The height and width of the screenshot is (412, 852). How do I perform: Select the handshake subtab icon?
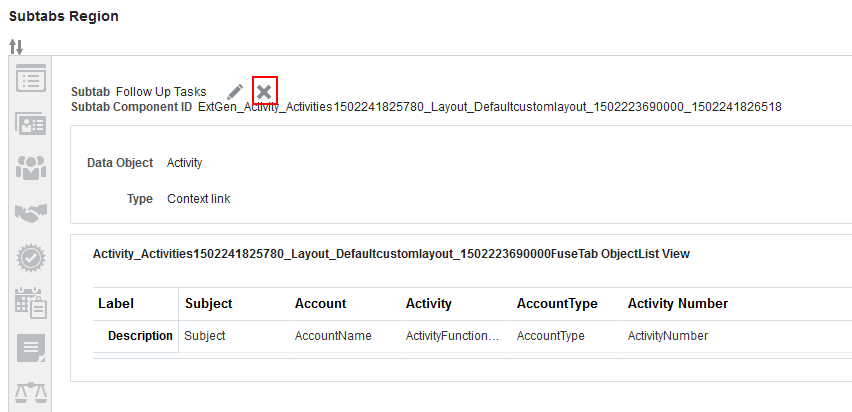(x=32, y=213)
